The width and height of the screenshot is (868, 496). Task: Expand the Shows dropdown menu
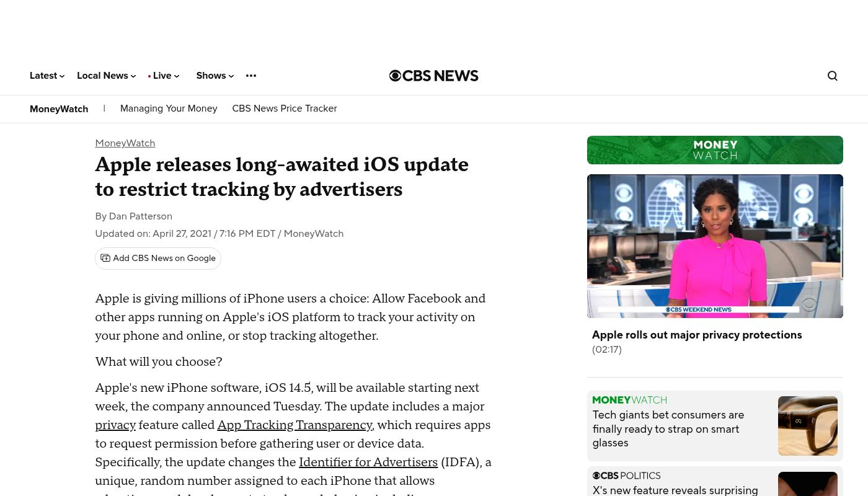coord(215,76)
